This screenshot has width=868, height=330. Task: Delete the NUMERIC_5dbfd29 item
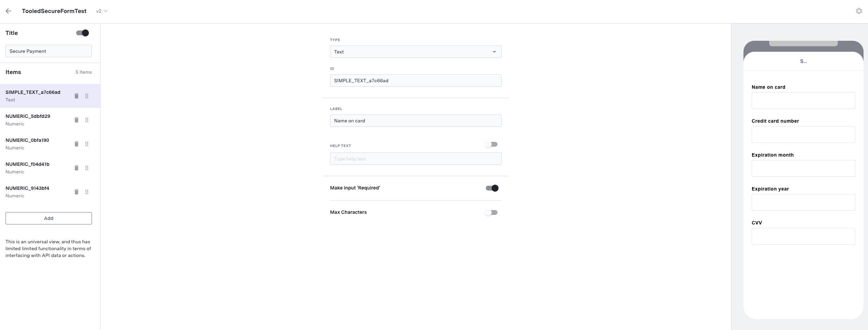click(x=77, y=120)
